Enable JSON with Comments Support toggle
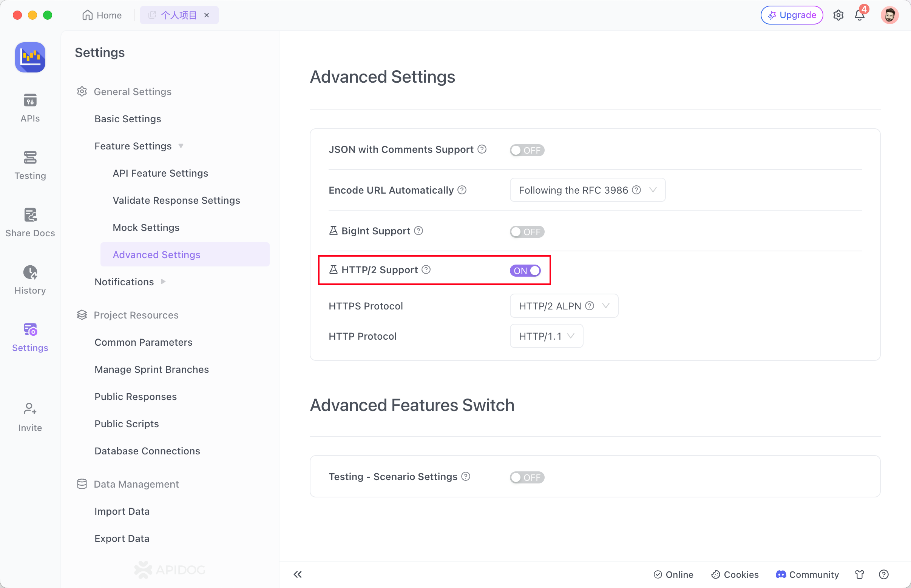The width and height of the screenshot is (911, 588). tap(527, 150)
